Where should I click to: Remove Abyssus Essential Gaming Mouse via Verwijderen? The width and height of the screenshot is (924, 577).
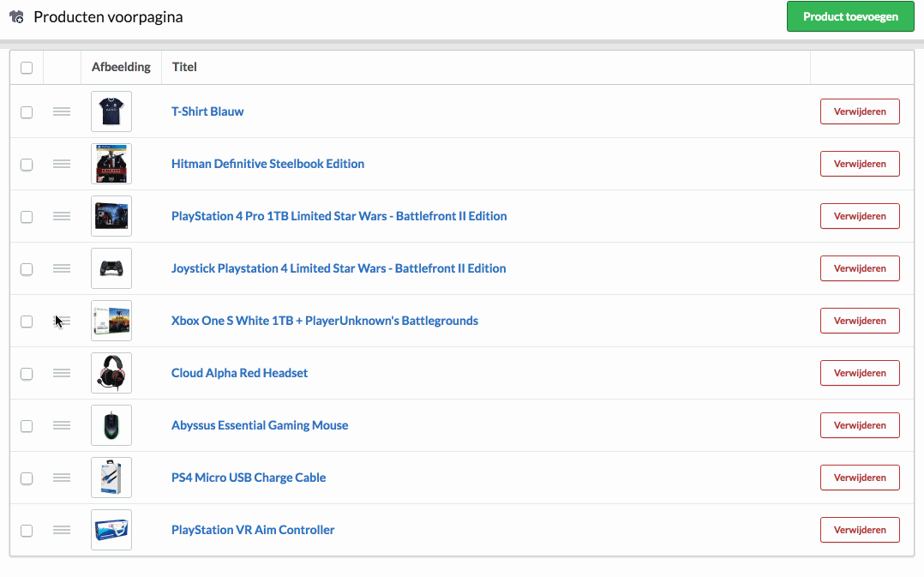point(860,425)
